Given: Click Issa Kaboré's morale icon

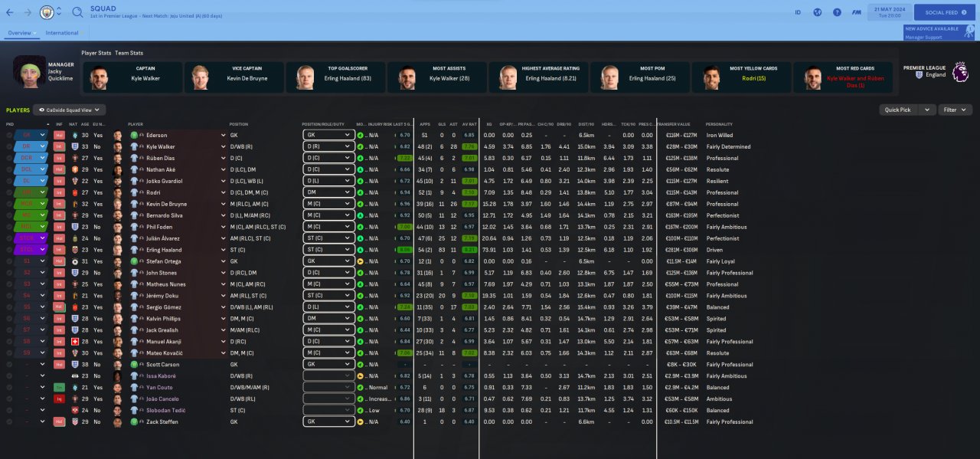Looking at the screenshot, I should tap(361, 376).
